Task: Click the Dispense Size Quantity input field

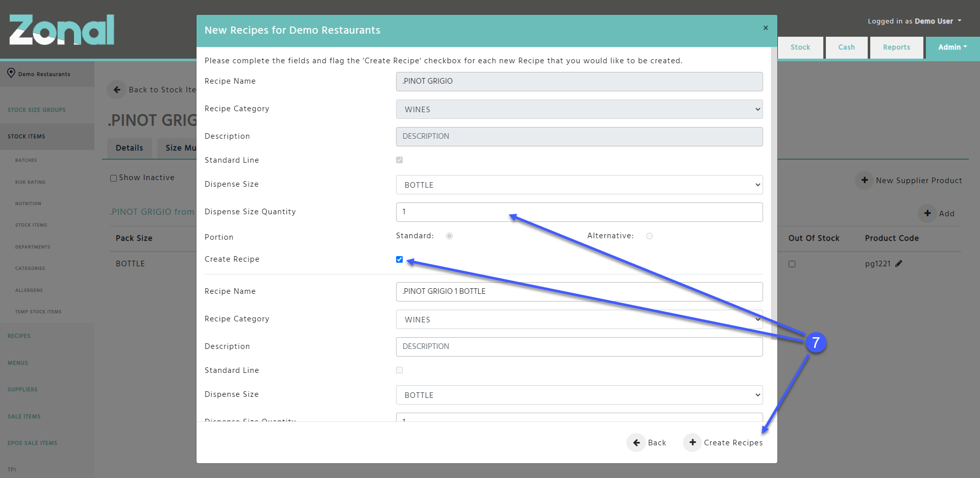Action: tap(579, 212)
